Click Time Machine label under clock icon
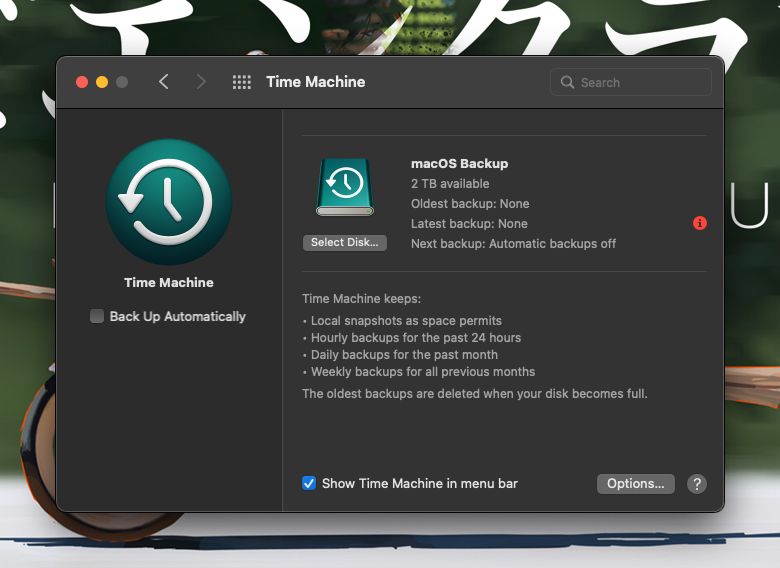The height and width of the screenshot is (568, 780). point(169,283)
